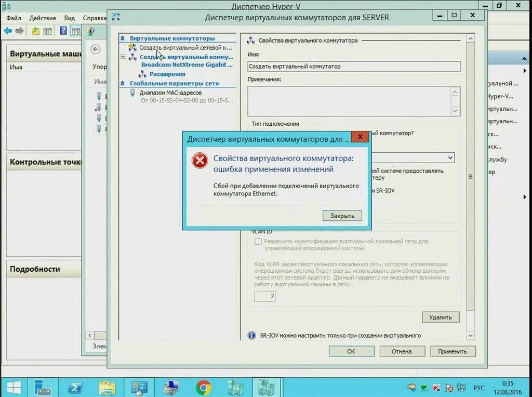Collapse the Виртуальные коммутаторы section chevron
This screenshot has width=532, height=397.
tap(123, 38)
